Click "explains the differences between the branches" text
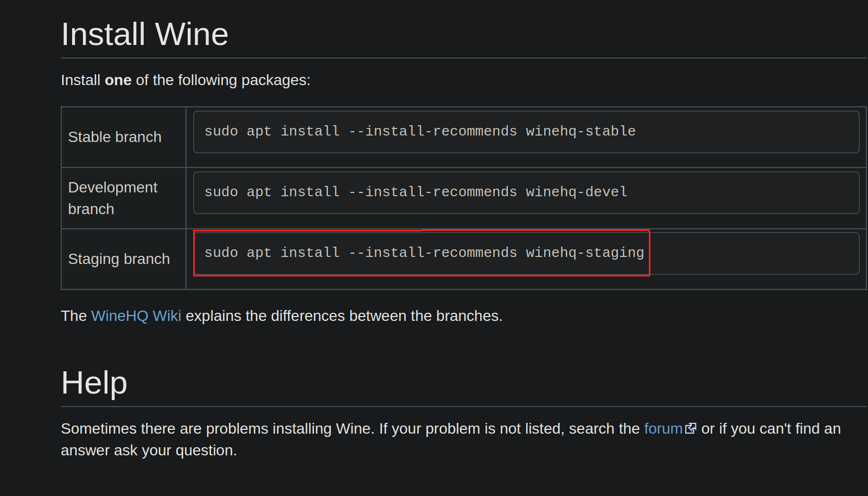This screenshot has width=868, height=496. 344,316
